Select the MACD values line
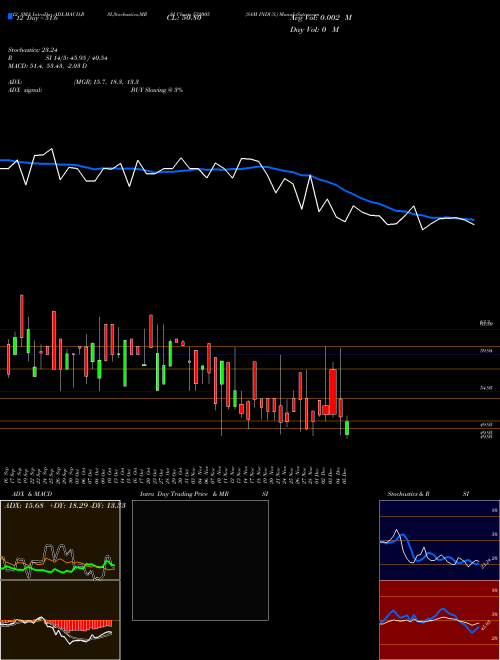The image size is (500, 660). point(48,66)
